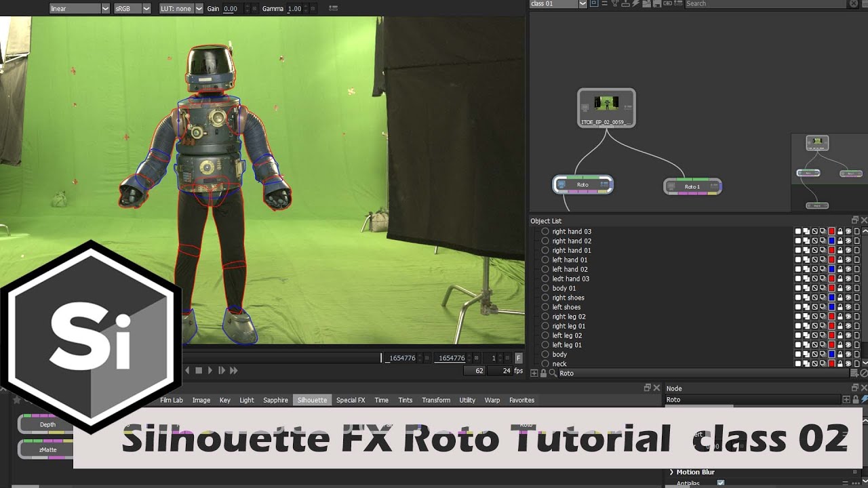The height and width of the screenshot is (488, 868).
Task: Click page icon for left leg 01
Action: click(857, 345)
